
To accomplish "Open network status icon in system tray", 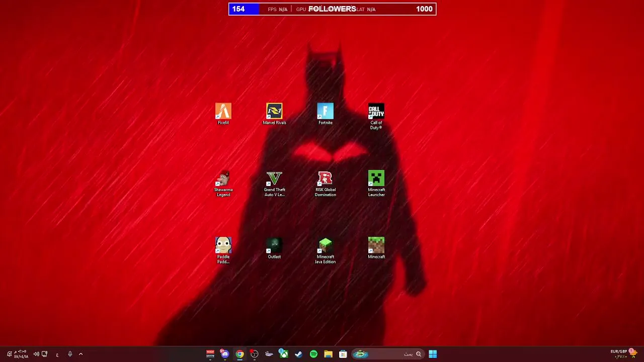I will (44, 354).
